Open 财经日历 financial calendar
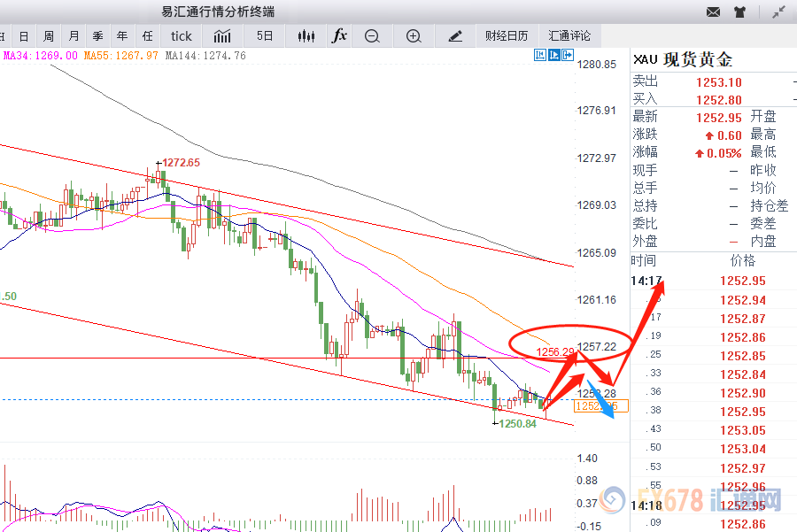This screenshot has height=532, width=797. click(507, 36)
